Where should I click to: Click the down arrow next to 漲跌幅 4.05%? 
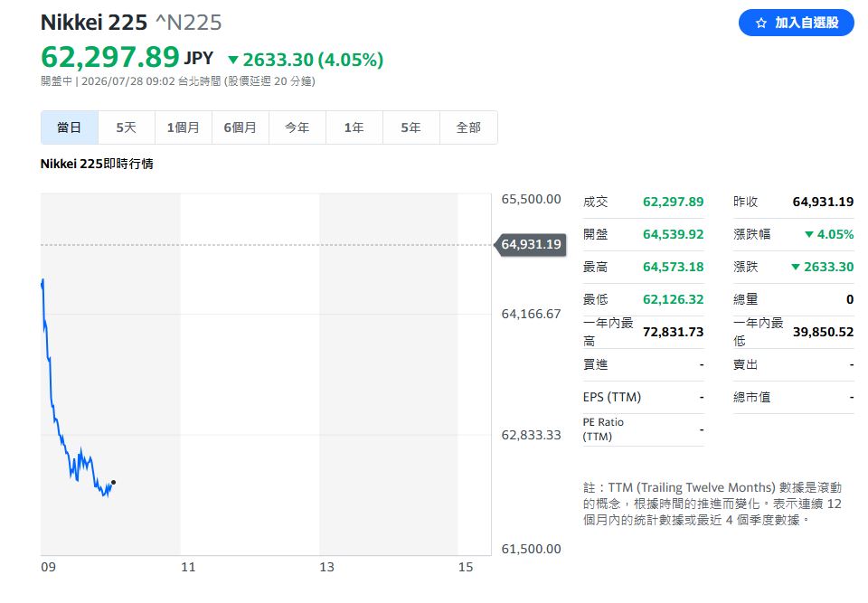(808, 234)
